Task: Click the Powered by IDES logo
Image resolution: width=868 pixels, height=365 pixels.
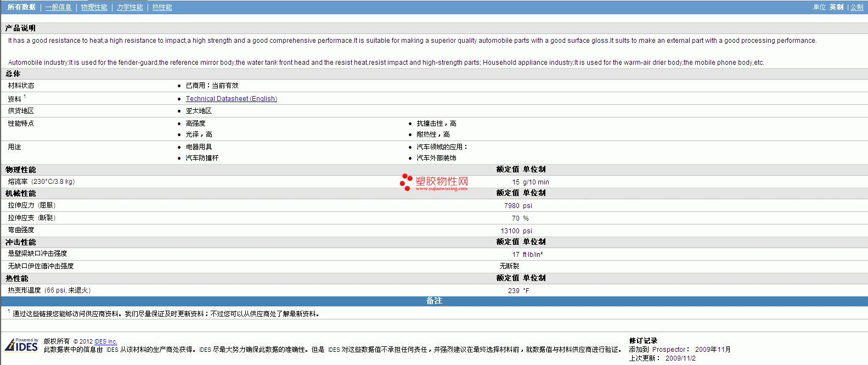Action: 21,345
